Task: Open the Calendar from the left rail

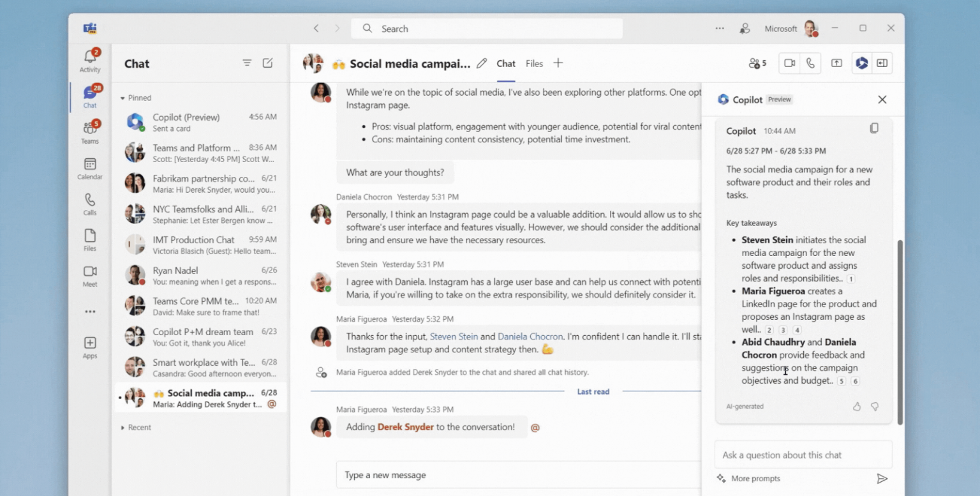Action: pos(89,167)
